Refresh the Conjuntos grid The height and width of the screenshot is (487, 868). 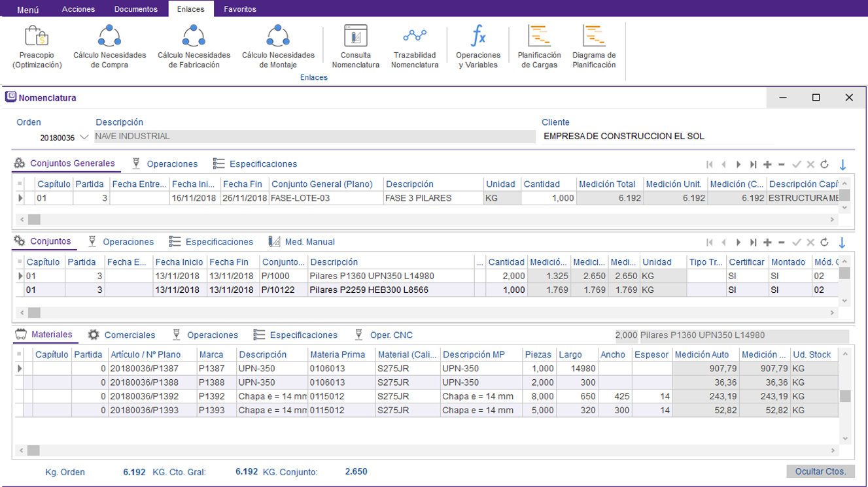[824, 243]
